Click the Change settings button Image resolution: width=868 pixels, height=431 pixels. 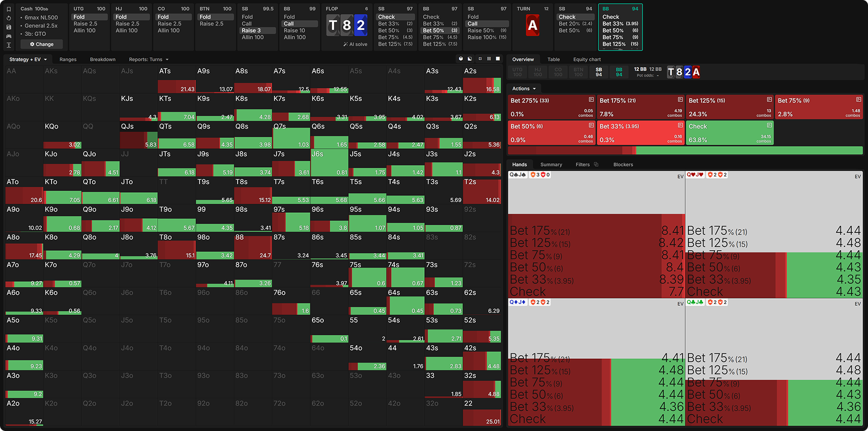(x=42, y=45)
